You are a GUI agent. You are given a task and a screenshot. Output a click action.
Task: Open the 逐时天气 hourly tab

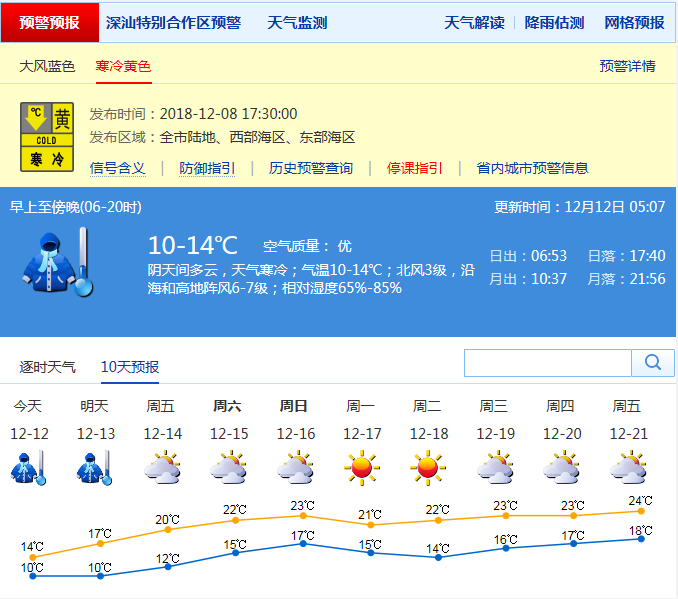tap(47, 367)
